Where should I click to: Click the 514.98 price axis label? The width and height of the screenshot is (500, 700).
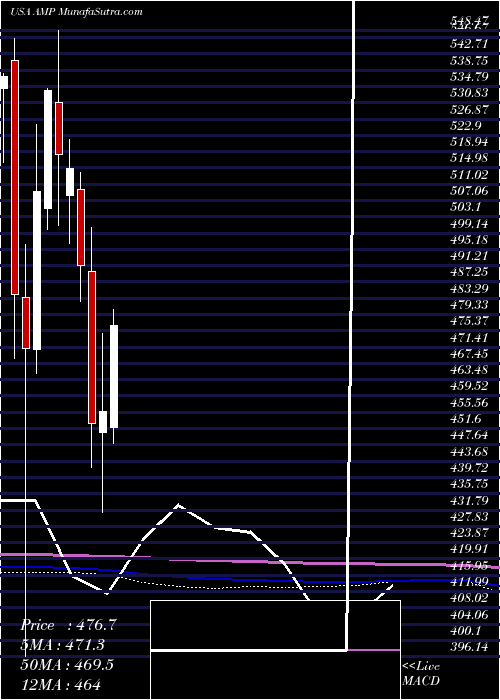coord(470,158)
